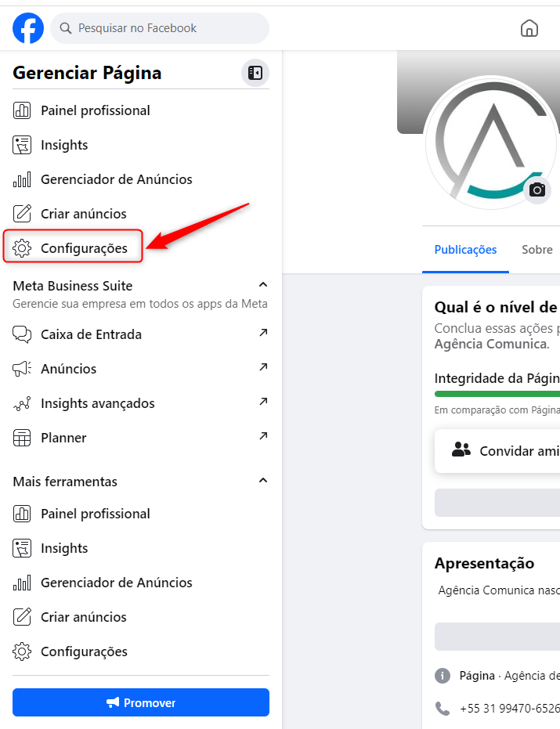Click Convidar amigos button
Viewport: 560px width, 729px height.
pyautogui.click(x=497, y=451)
